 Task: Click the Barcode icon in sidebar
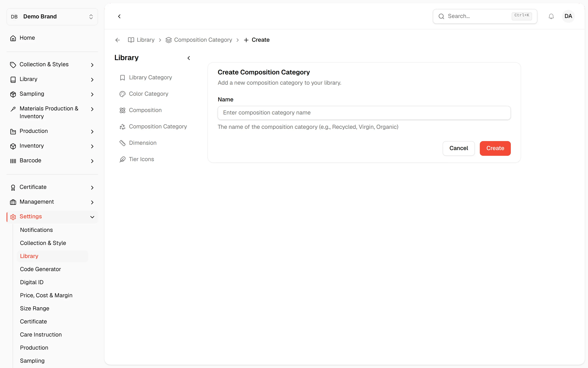(13, 161)
